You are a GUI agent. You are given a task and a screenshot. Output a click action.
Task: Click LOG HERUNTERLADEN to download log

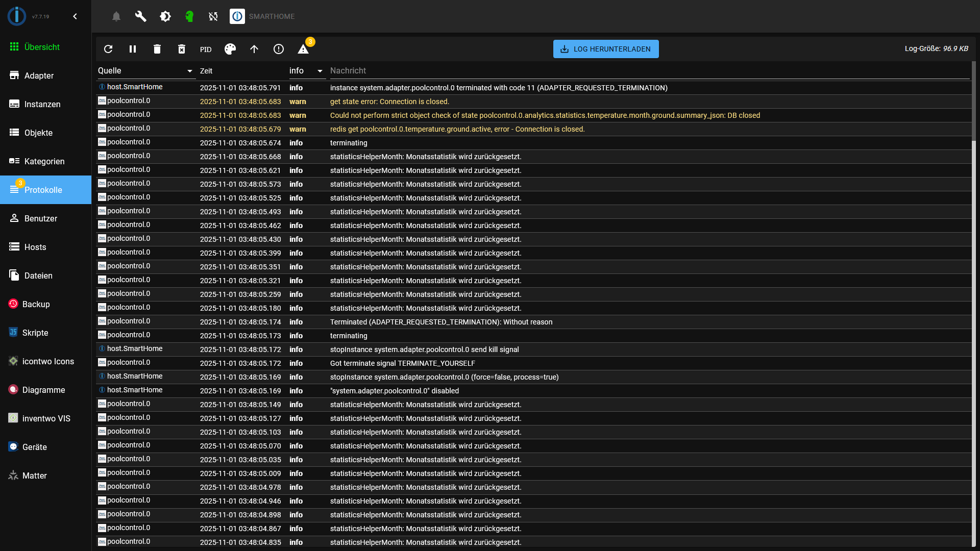[x=605, y=49]
